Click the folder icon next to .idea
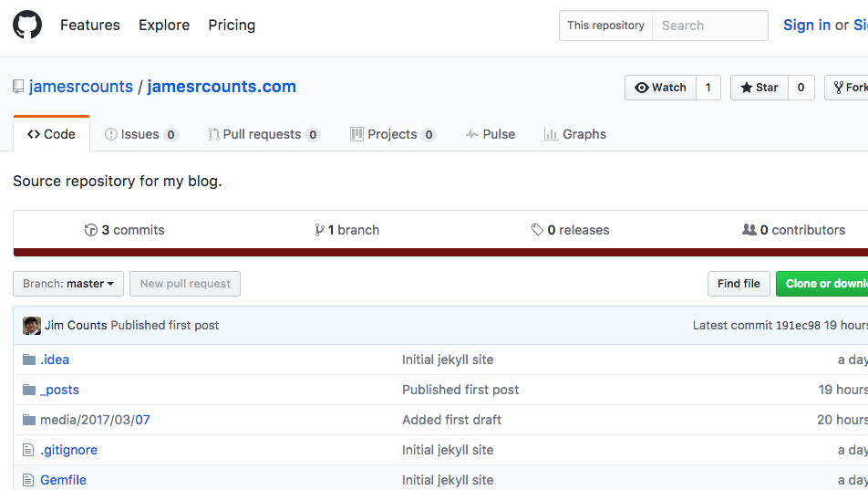The height and width of the screenshot is (490, 868). (29, 360)
